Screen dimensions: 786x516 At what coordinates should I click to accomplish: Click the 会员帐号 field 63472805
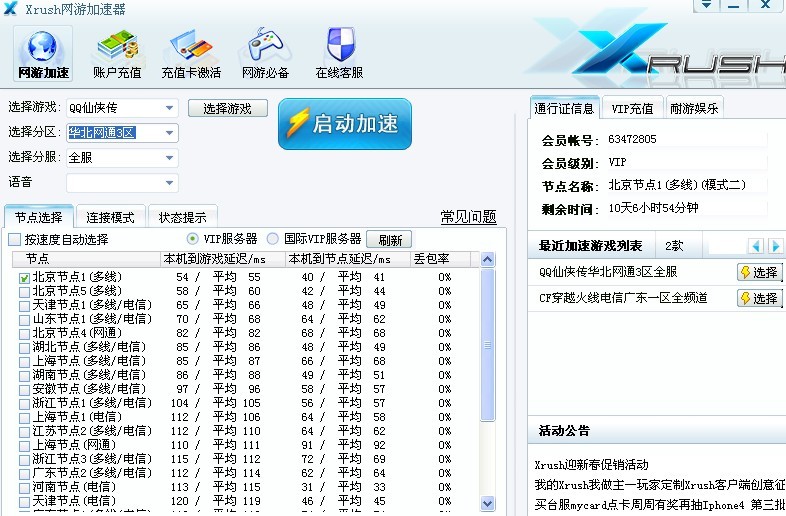coord(686,139)
